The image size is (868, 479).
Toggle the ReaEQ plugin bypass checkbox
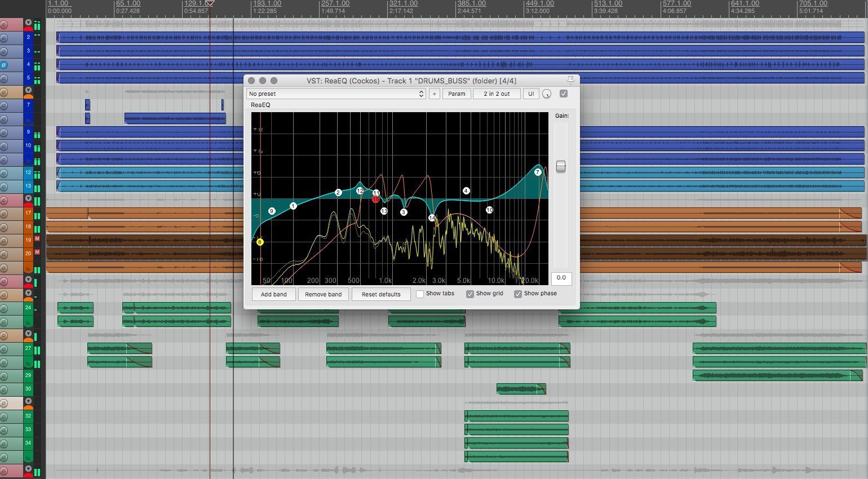tap(564, 94)
